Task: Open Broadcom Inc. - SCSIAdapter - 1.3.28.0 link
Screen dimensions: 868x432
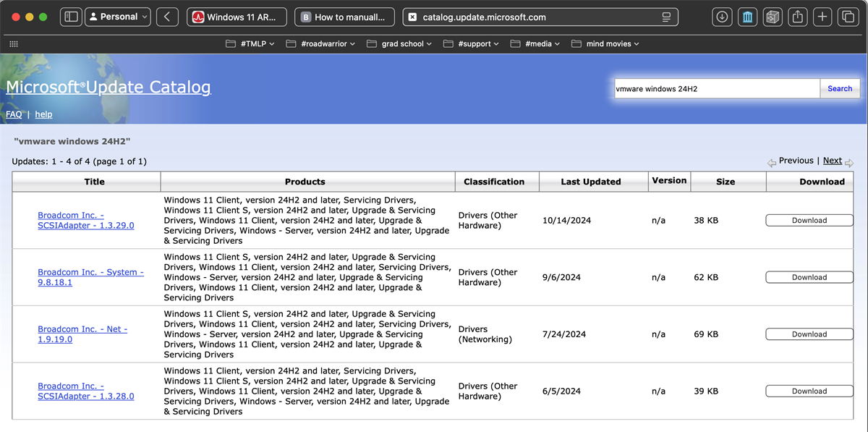Action: coord(86,391)
